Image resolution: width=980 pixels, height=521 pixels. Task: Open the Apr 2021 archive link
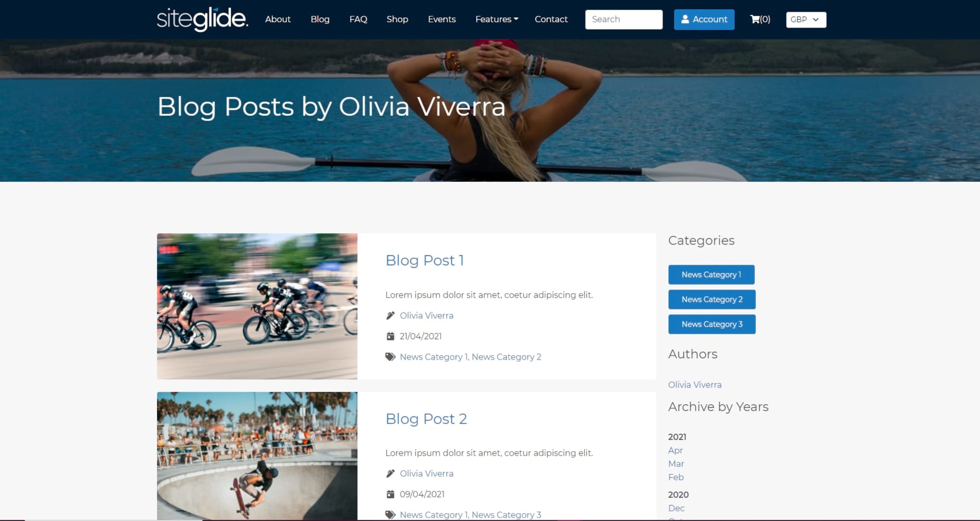point(675,450)
